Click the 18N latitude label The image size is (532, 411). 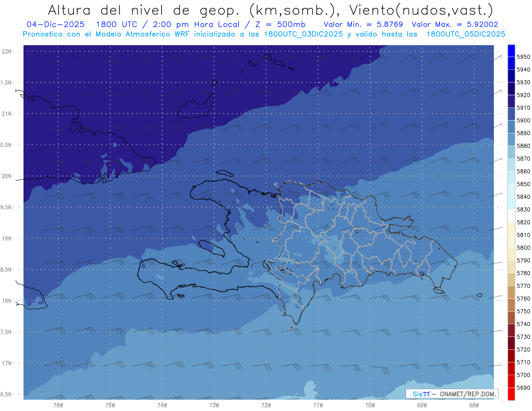pos(8,301)
